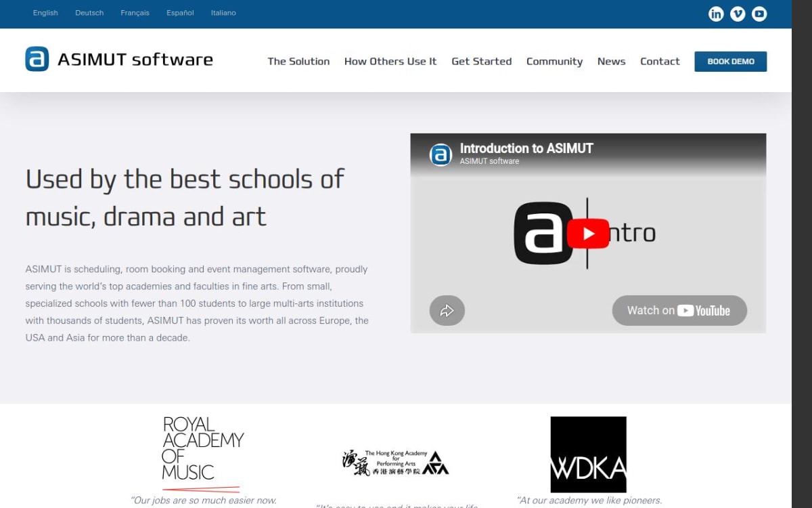This screenshot has width=812, height=508.
Task: Switch language to Deutsch
Action: click(x=89, y=13)
